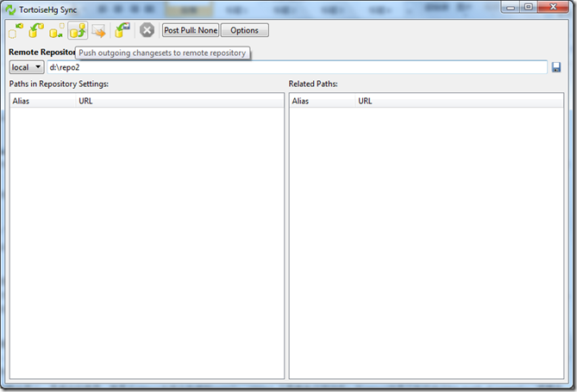Sort by Alias in Related Paths
577x392 pixels.
pyautogui.click(x=323, y=101)
